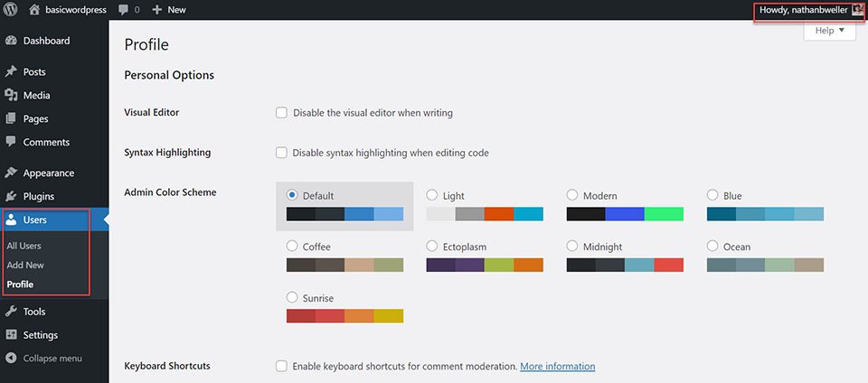Click the Posts pushpin icon
Screen dimensions: 868x383
(x=11, y=71)
